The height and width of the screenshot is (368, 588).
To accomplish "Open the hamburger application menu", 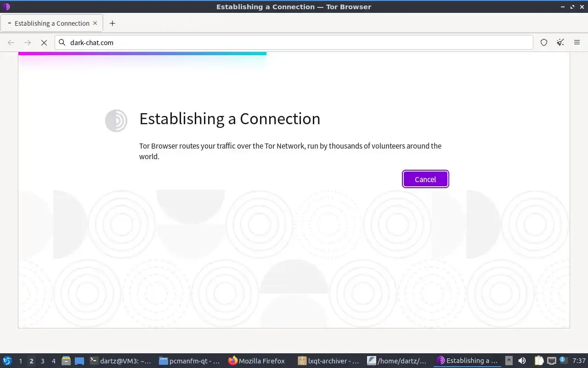I will coord(577,42).
